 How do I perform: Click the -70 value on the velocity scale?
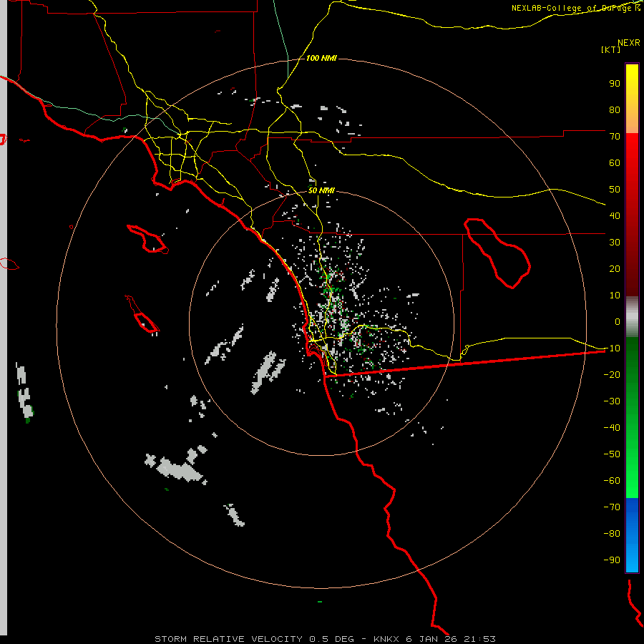(612, 507)
